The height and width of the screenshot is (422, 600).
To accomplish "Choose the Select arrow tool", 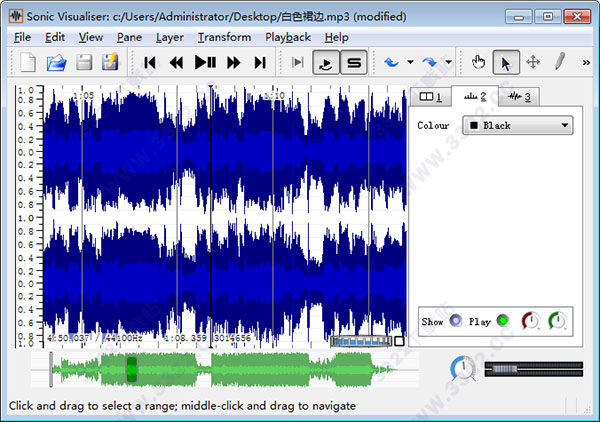I will click(506, 62).
